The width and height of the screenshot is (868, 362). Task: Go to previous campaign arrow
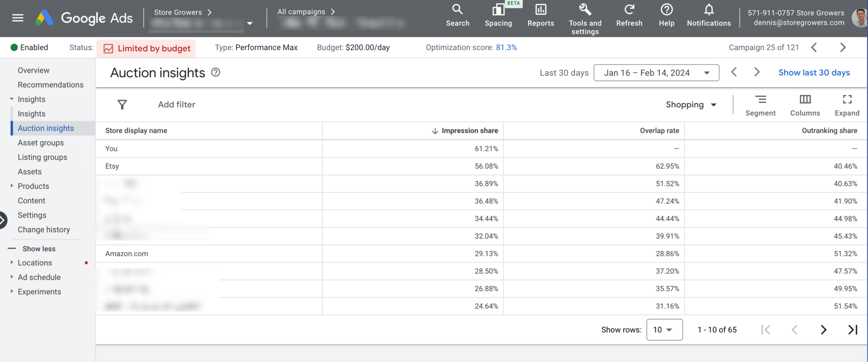click(814, 48)
